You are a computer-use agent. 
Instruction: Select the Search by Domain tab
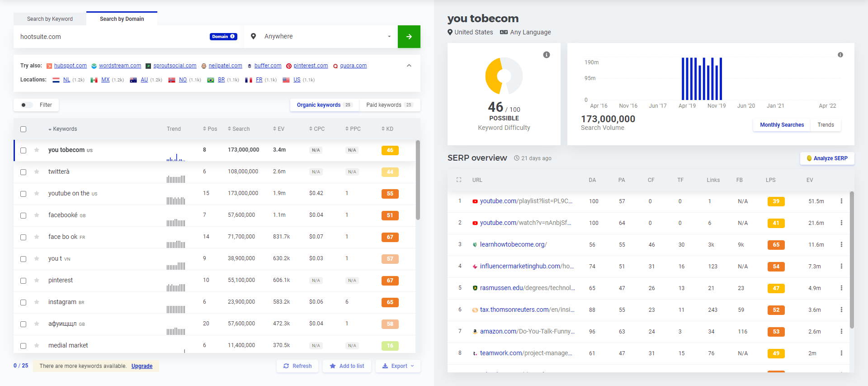click(x=122, y=19)
